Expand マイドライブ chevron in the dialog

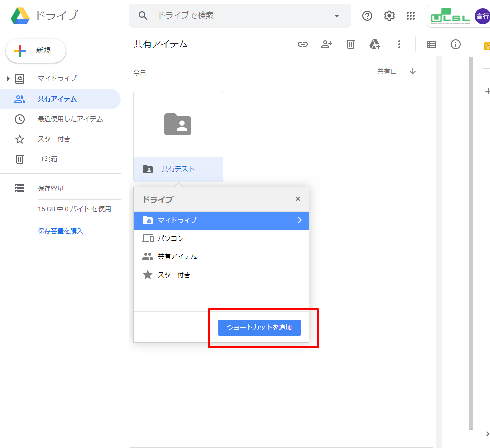(x=299, y=220)
